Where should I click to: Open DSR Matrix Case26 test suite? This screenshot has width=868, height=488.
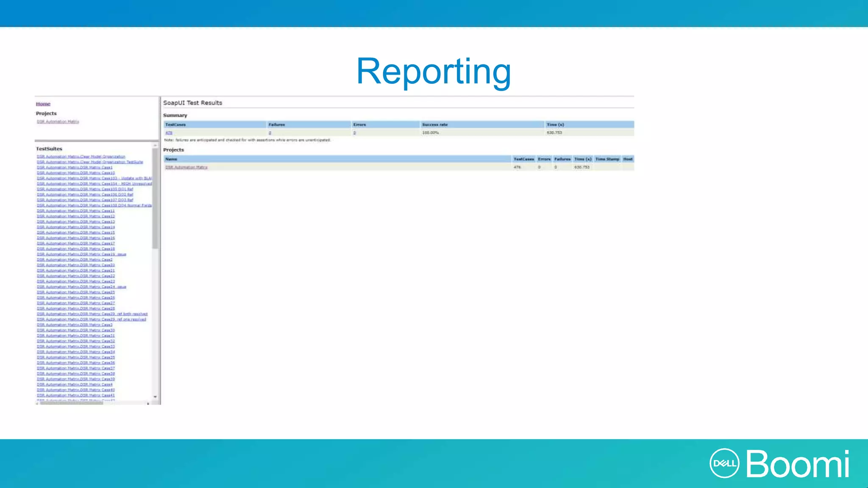[75, 298]
